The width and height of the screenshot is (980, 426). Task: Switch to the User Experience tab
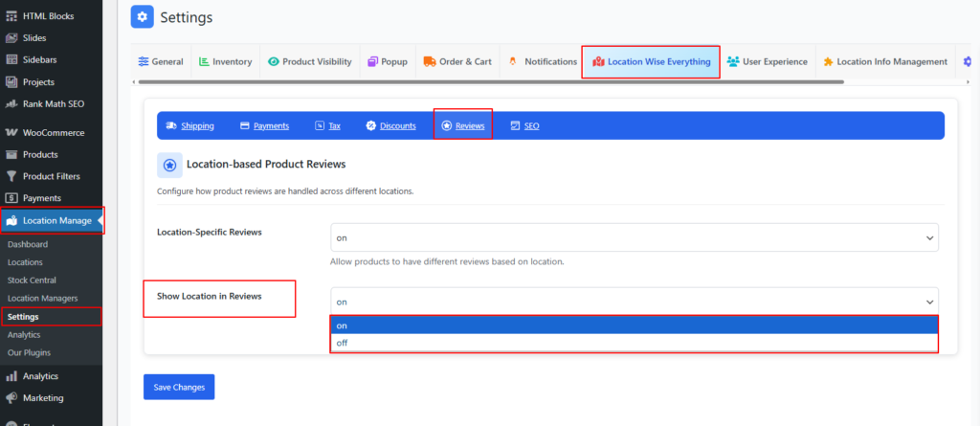pos(767,62)
